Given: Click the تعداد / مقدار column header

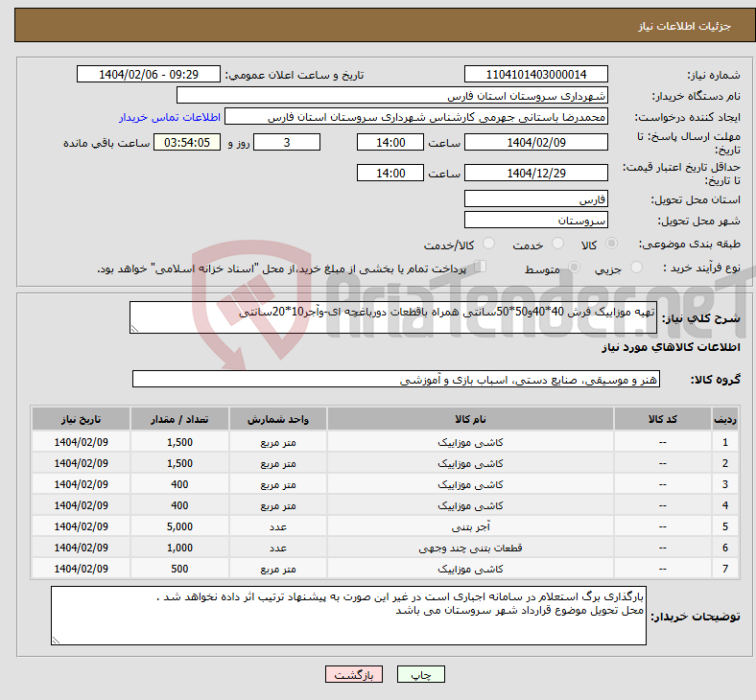Looking at the screenshot, I should (x=179, y=419).
